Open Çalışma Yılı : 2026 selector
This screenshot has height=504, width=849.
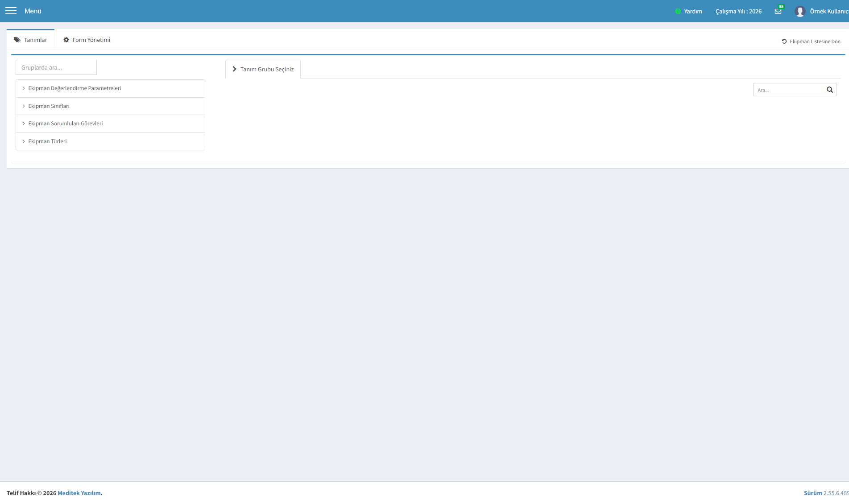click(x=738, y=11)
